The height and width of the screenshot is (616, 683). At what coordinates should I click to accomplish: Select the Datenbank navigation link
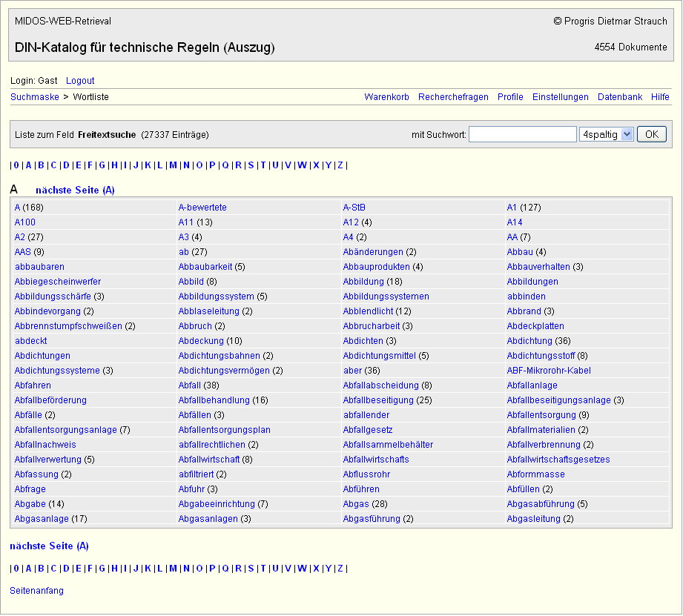[x=620, y=97]
